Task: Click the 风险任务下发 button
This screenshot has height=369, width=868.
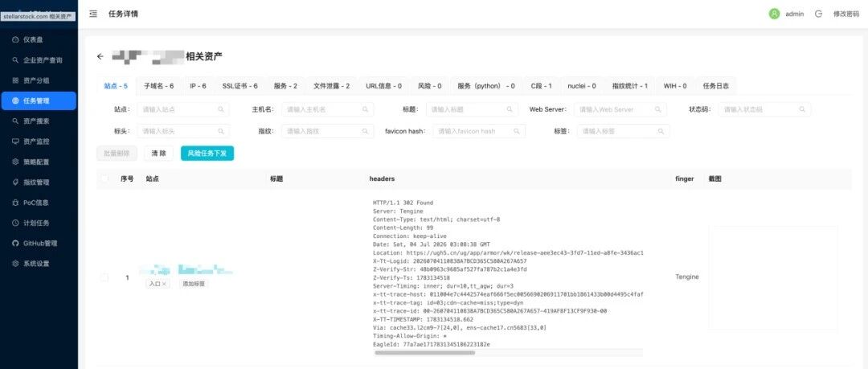Action: tap(207, 154)
